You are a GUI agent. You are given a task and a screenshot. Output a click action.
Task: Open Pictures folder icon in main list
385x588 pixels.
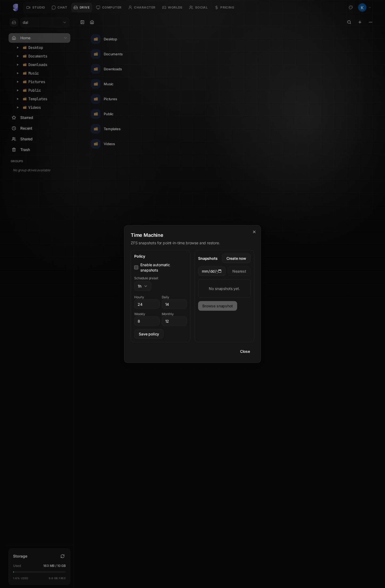(96, 99)
